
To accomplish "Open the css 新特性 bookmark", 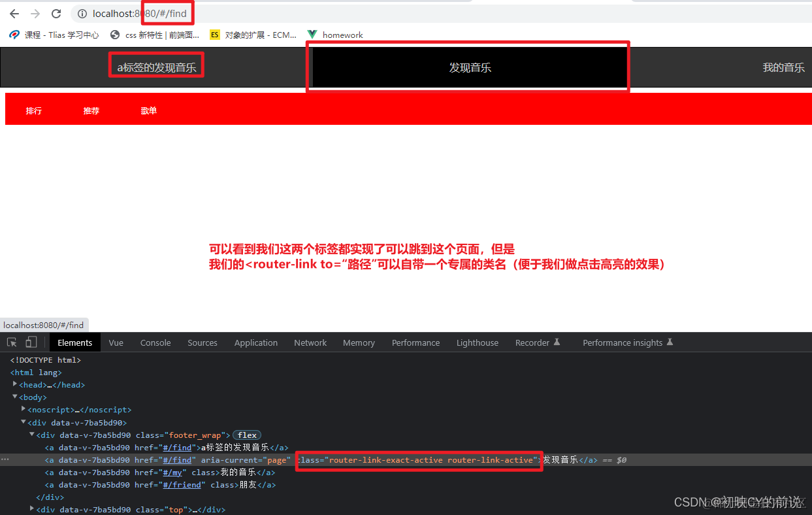I will point(155,35).
